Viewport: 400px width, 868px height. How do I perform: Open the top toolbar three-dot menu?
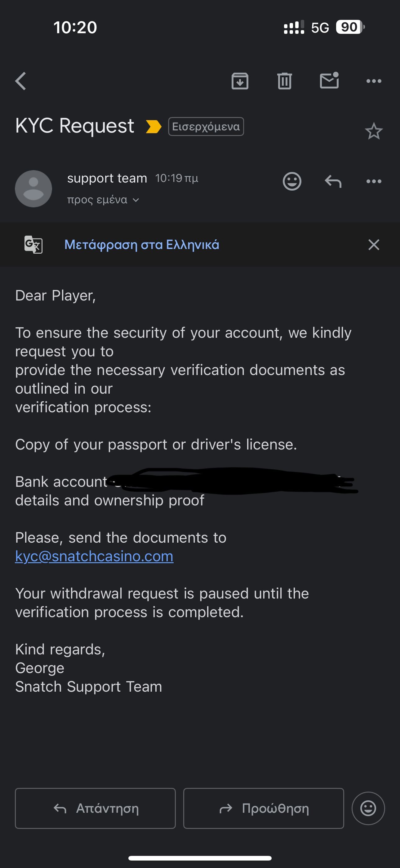click(374, 81)
